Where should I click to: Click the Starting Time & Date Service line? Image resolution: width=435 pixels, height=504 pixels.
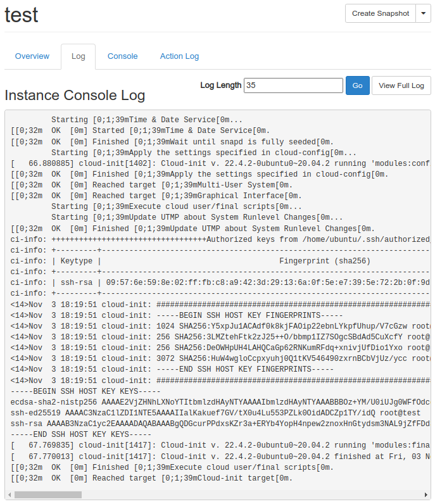click(x=147, y=120)
